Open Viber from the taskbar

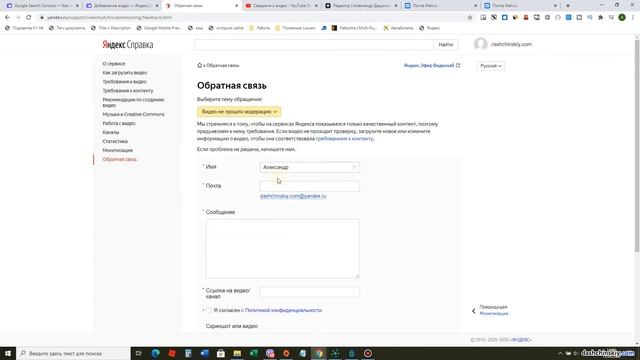[270, 353]
